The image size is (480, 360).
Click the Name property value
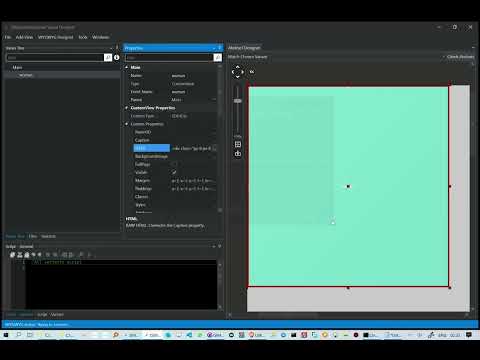193,76
